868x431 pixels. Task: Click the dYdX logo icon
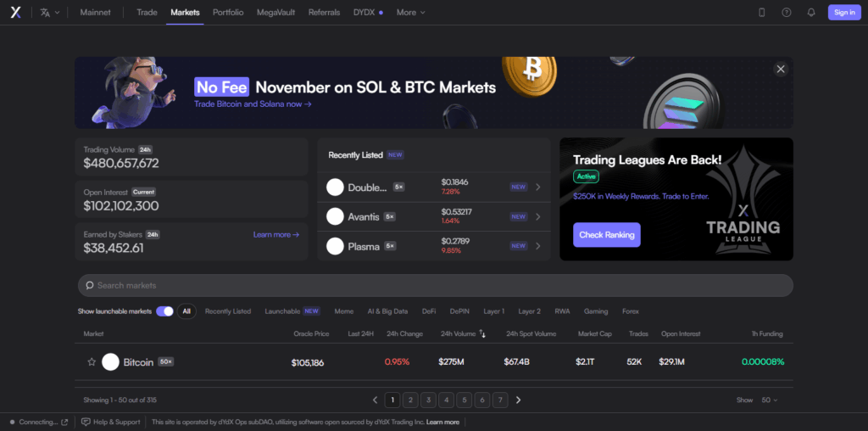(16, 13)
